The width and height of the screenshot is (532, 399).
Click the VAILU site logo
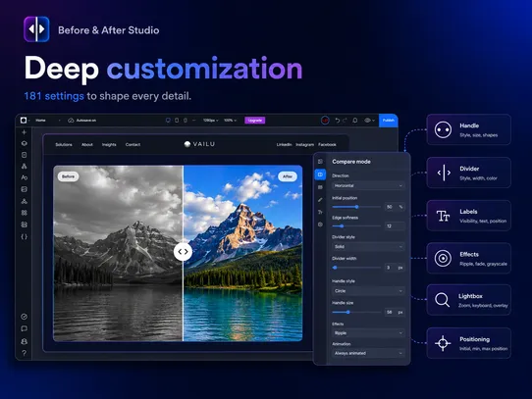tap(199, 144)
